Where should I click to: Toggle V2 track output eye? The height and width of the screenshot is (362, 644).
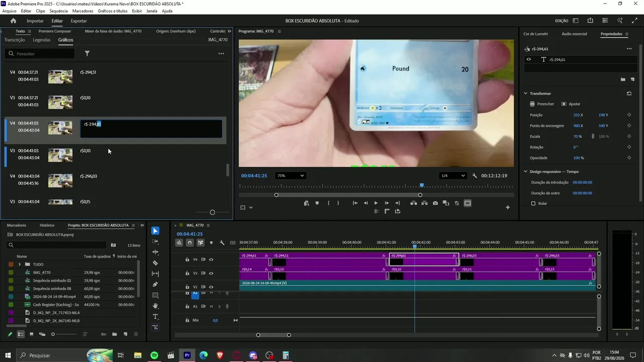click(211, 287)
